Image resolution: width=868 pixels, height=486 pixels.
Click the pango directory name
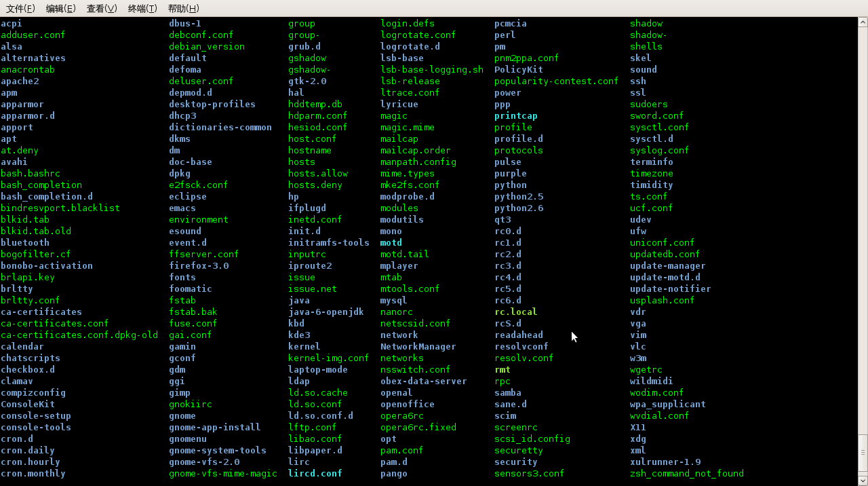[x=394, y=473]
